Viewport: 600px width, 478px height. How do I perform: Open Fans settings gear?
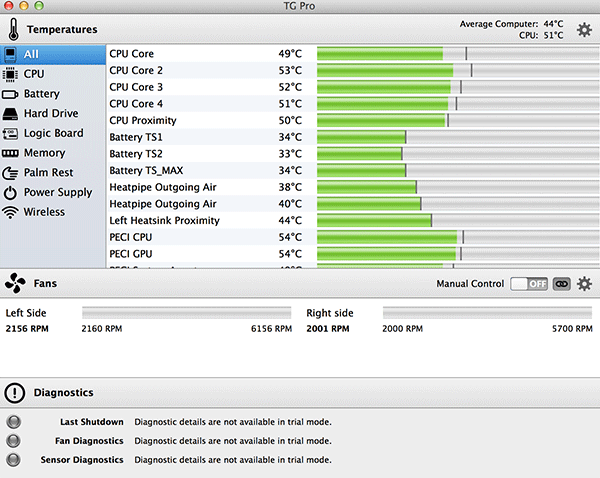click(584, 284)
